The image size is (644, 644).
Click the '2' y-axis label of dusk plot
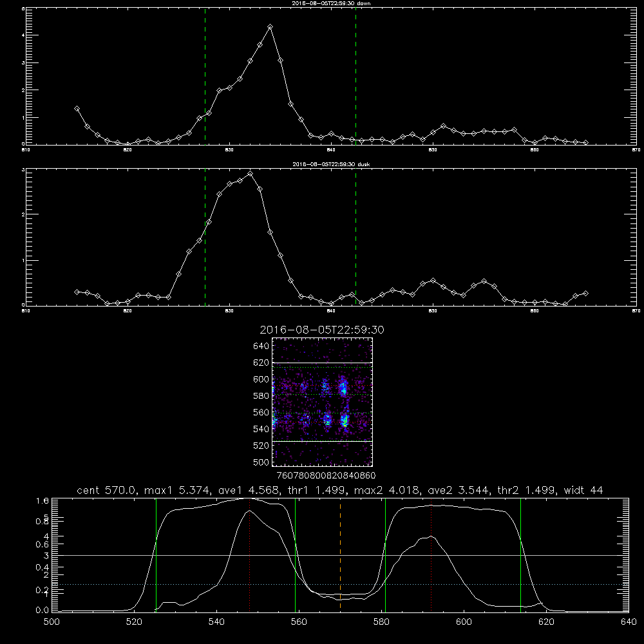point(23,214)
